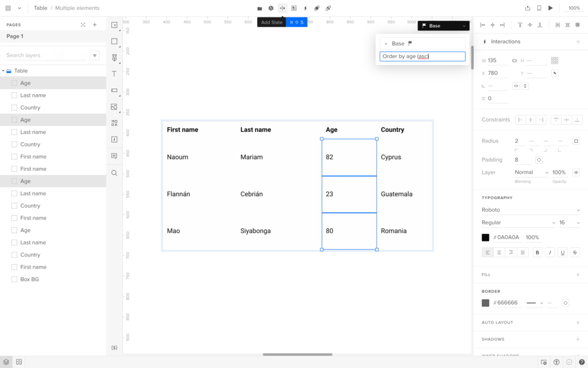Toggle layer visibility eye icon next to opacity

point(576,172)
